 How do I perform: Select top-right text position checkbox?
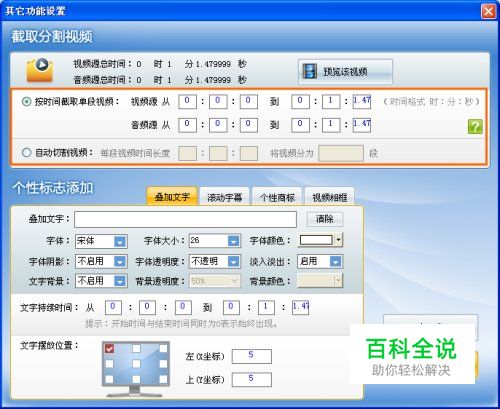[x=163, y=349]
